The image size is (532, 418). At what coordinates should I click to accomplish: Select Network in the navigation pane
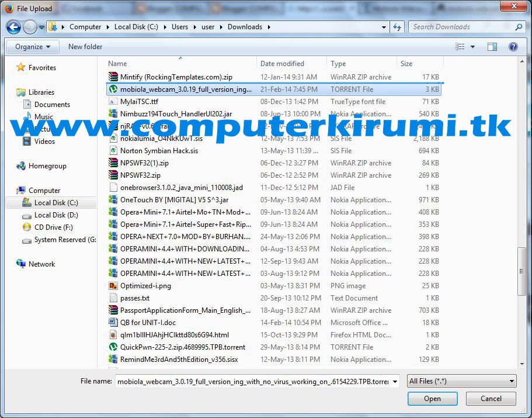tap(41, 264)
